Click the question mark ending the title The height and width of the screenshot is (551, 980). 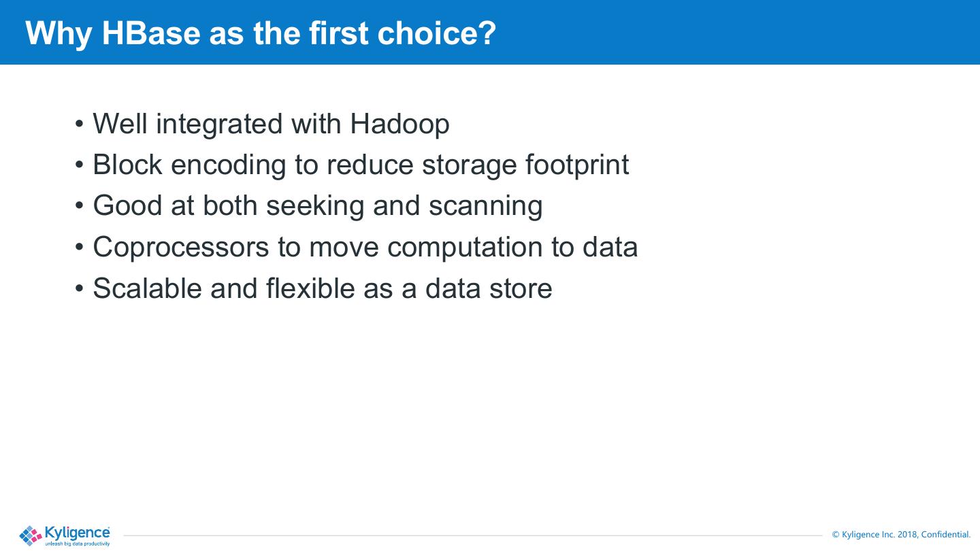[x=487, y=33]
